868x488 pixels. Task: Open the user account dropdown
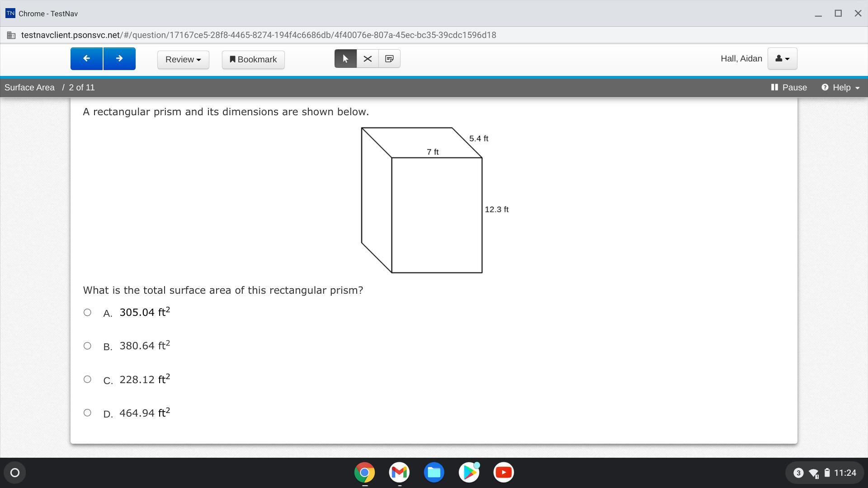click(x=782, y=59)
